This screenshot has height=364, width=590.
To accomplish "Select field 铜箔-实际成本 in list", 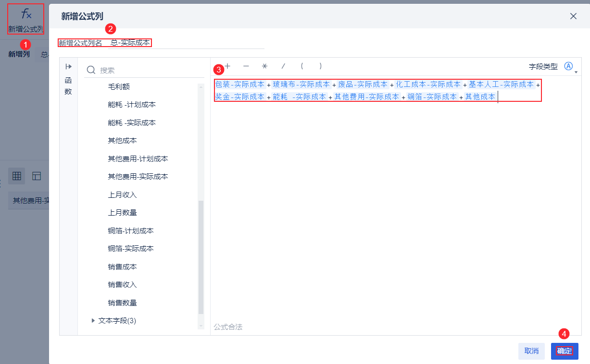I will pyautogui.click(x=131, y=249).
